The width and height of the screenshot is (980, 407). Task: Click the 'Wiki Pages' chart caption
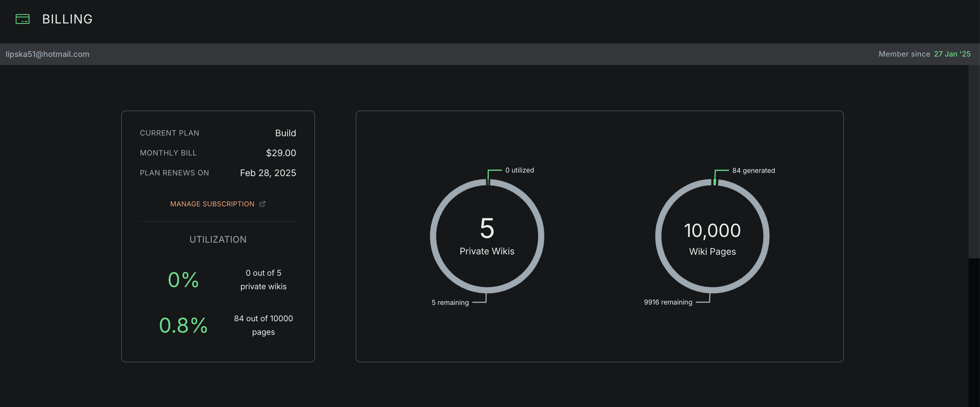click(x=712, y=252)
